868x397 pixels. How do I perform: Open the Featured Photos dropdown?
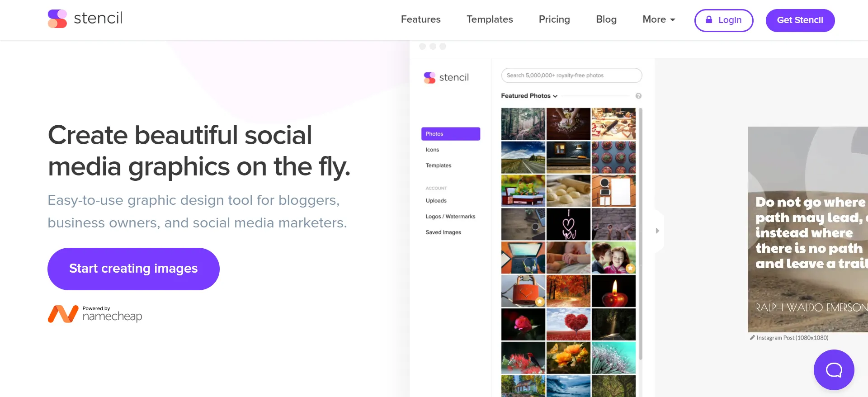click(529, 96)
